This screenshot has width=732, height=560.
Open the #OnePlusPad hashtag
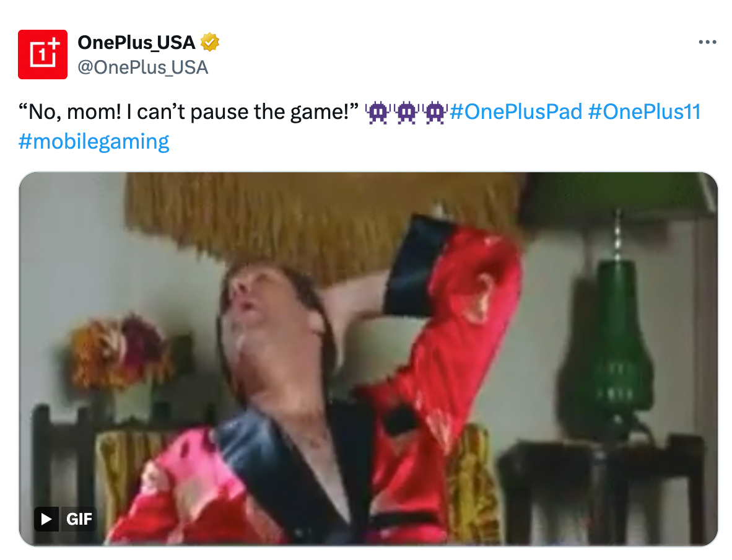point(516,112)
